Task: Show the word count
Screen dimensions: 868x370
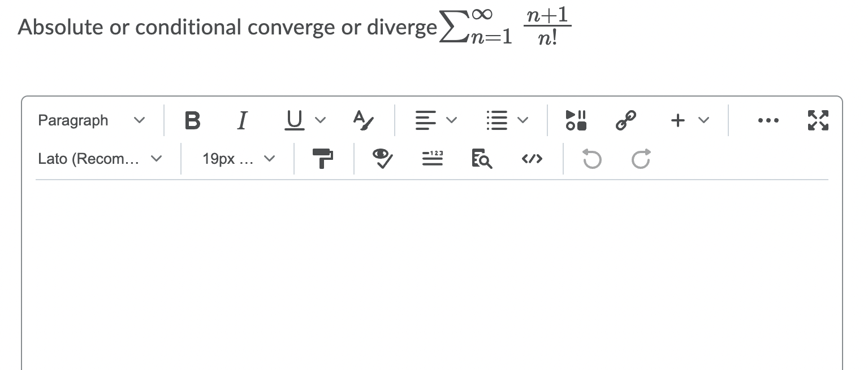Action: tap(433, 159)
